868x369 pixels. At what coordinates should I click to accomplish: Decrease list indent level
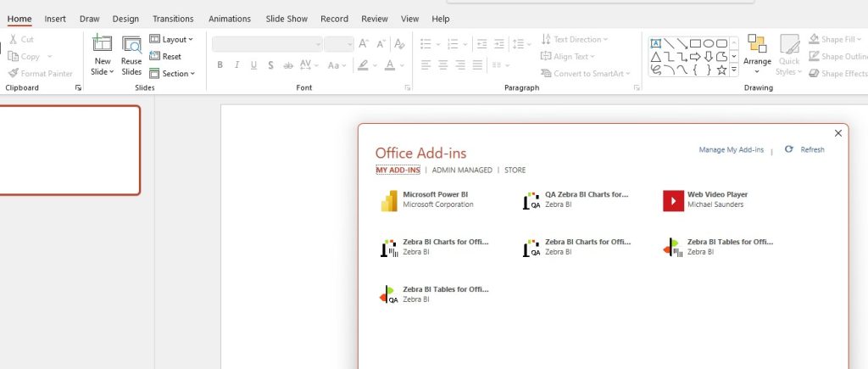coord(482,44)
